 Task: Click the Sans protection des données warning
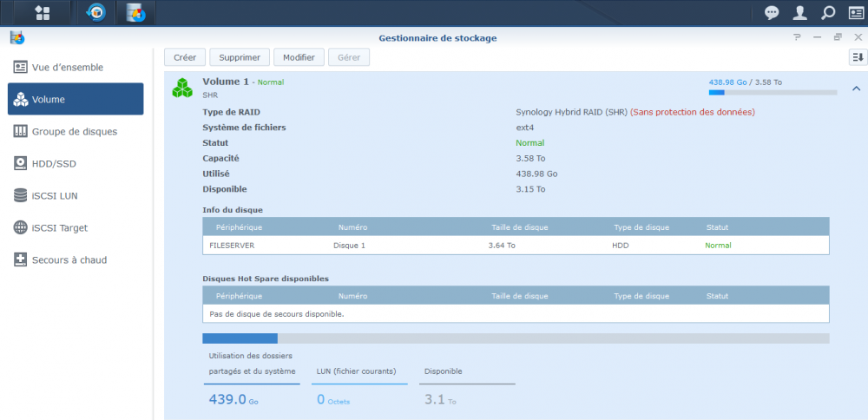pyautogui.click(x=693, y=112)
